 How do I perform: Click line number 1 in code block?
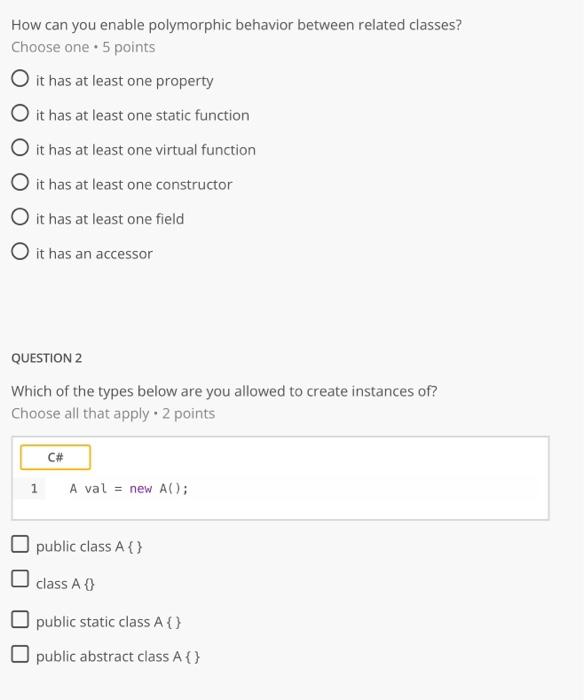click(34, 488)
